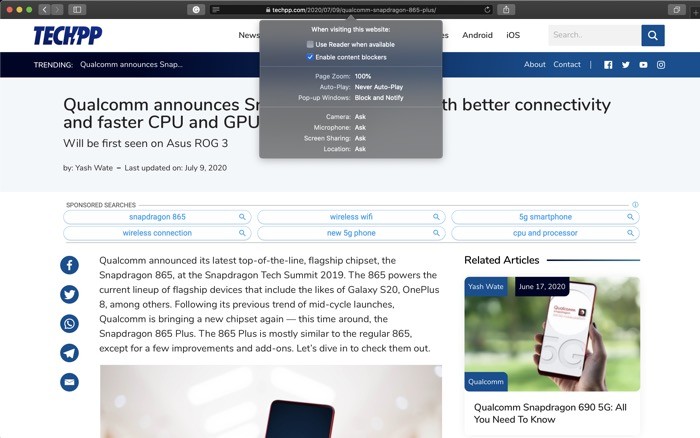Open TechPP Facebook page icon in header
This screenshot has width=700, height=438.
pyautogui.click(x=608, y=65)
